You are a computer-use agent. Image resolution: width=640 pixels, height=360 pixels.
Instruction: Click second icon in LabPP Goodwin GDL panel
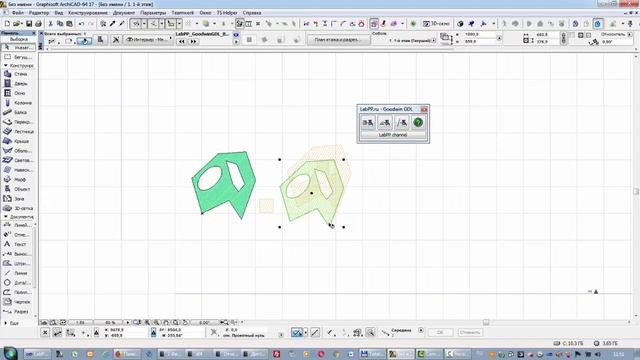coord(384,122)
